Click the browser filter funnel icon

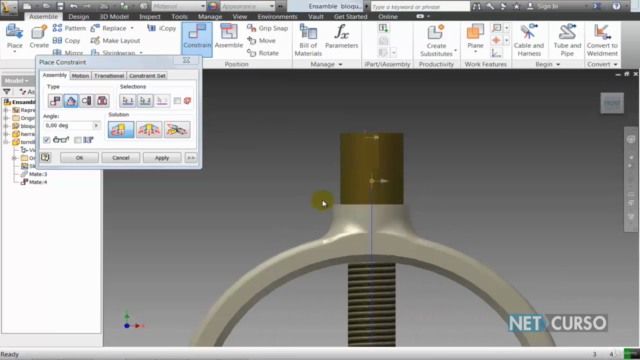click(7, 92)
